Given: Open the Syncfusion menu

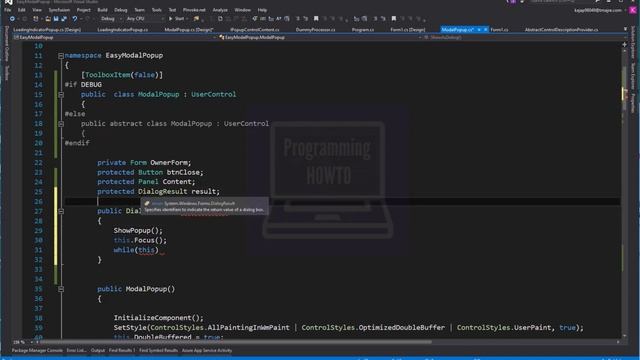Looking at the screenshot, I should pos(59,10).
